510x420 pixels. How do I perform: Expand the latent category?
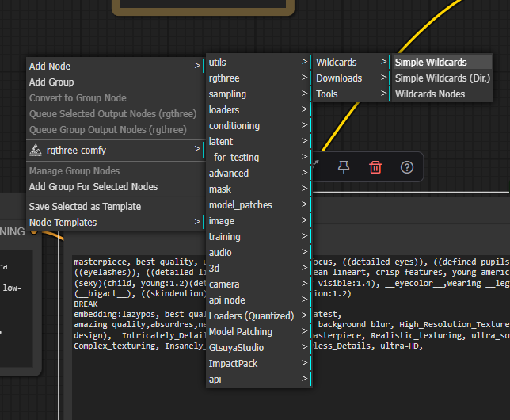click(259, 142)
